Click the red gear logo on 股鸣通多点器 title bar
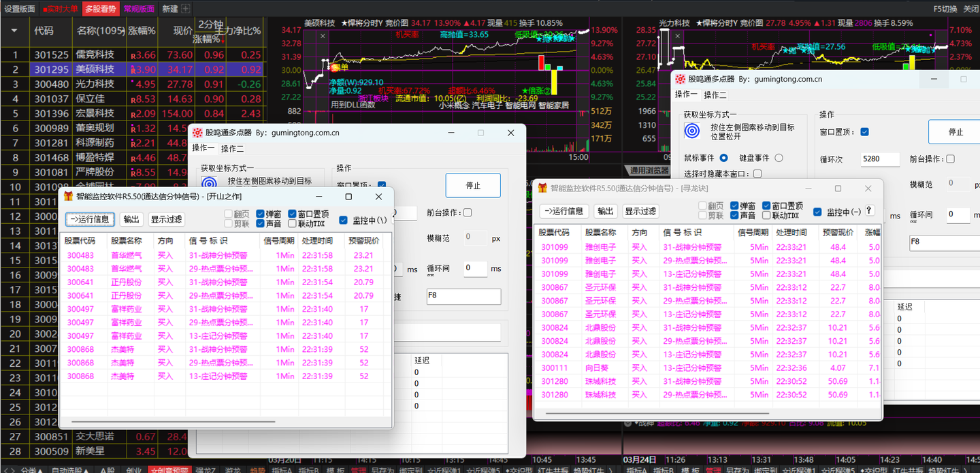The width and height of the screenshot is (980, 473). pos(197,133)
